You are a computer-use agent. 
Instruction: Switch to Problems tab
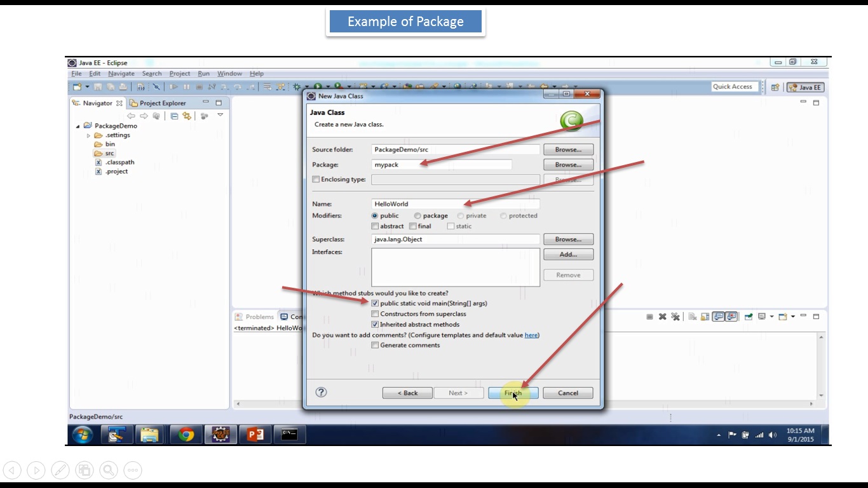(254, 316)
